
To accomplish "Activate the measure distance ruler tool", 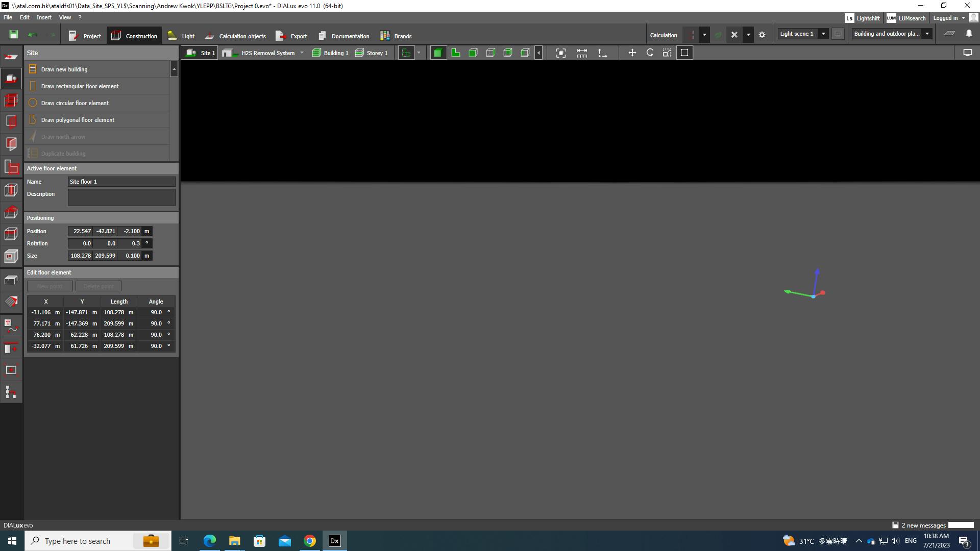I will tap(582, 53).
